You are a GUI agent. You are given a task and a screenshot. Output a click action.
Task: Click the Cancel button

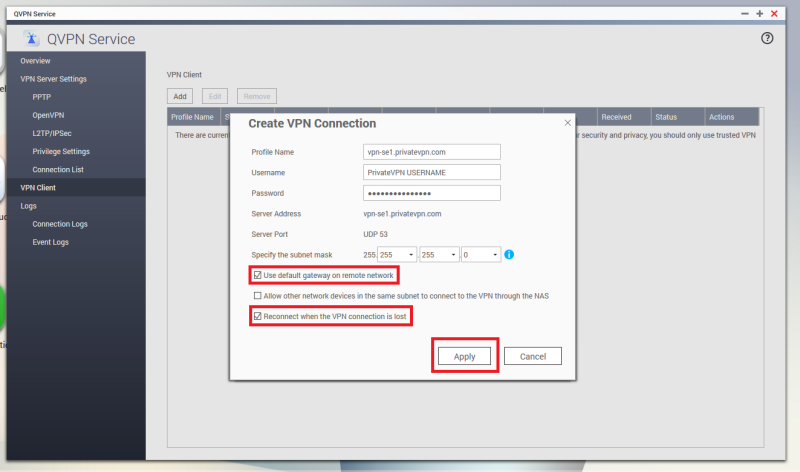click(x=533, y=356)
